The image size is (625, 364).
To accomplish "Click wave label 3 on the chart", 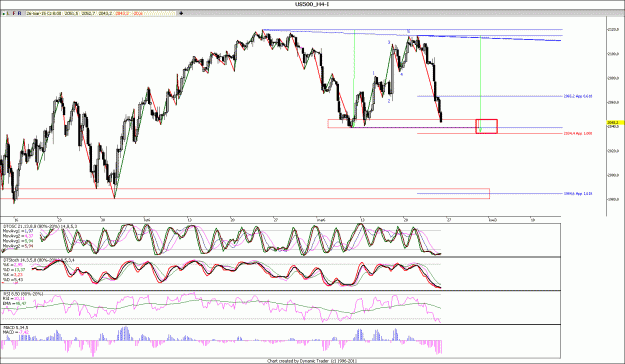I will tap(389, 42).
